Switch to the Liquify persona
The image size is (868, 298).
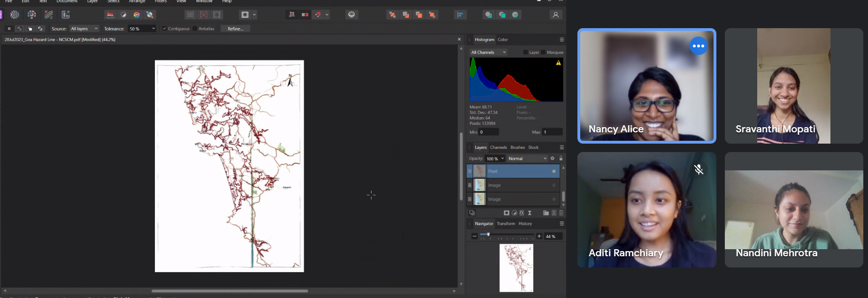click(x=15, y=15)
